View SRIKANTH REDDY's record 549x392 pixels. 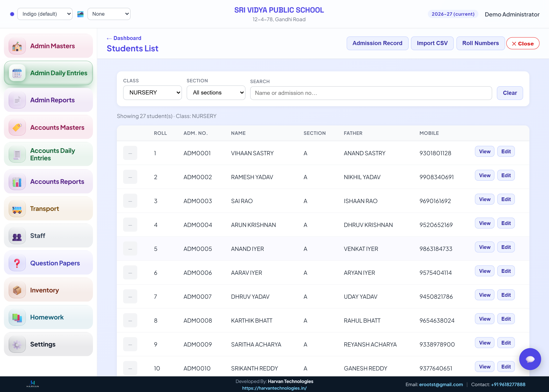click(484, 366)
